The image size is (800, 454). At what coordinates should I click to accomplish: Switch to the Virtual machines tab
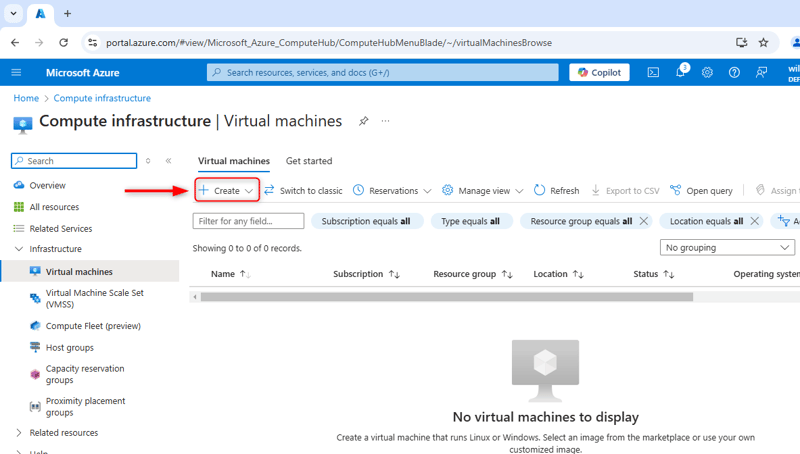(234, 161)
